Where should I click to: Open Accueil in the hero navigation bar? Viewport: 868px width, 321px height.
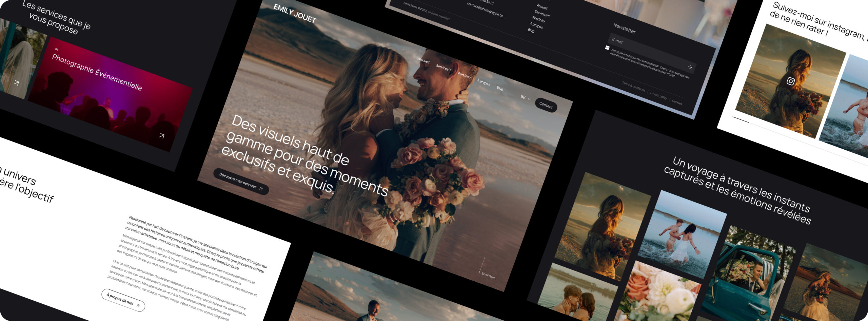(424, 61)
